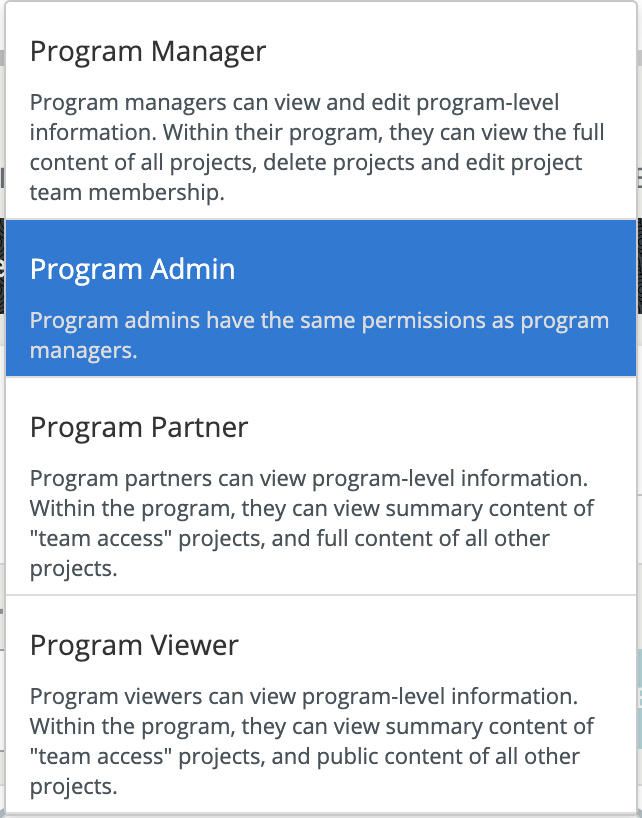This screenshot has height=818, width=642.
Task: Click the Program Admin description text
Action: coord(319,336)
